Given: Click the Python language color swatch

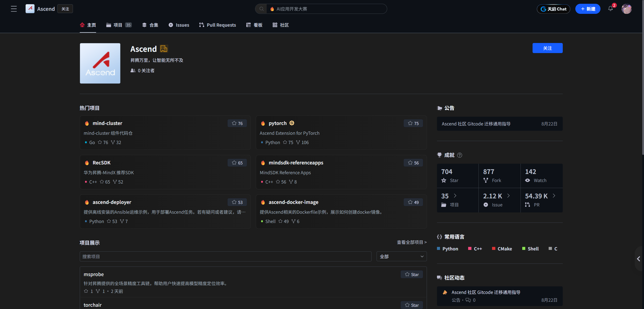Looking at the screenshot, I should [438, 248].
